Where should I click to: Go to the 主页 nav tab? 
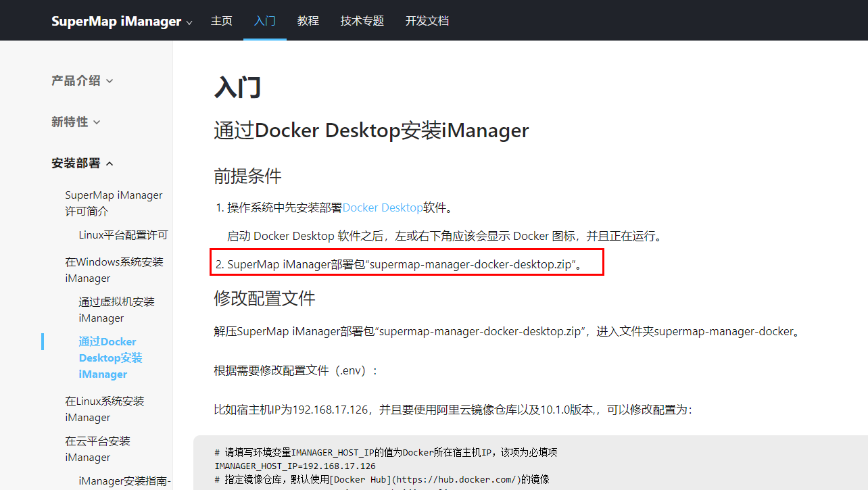point(222,21)
